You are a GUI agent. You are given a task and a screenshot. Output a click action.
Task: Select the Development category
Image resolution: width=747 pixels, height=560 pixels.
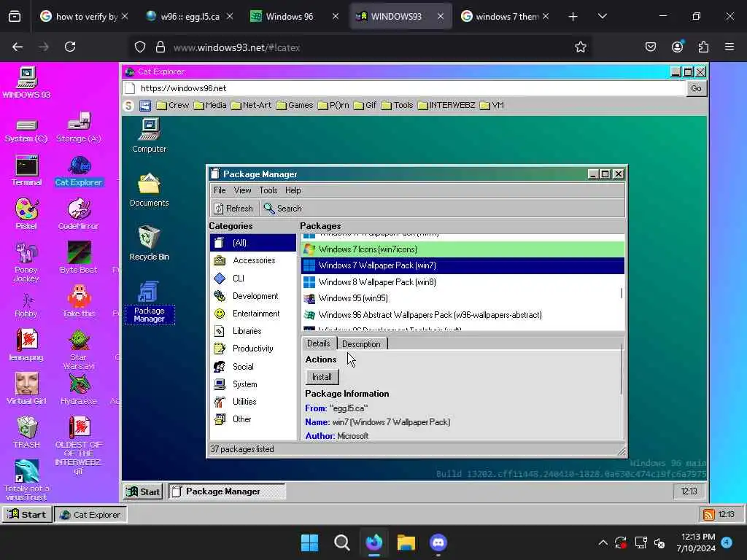coord(253,296)
